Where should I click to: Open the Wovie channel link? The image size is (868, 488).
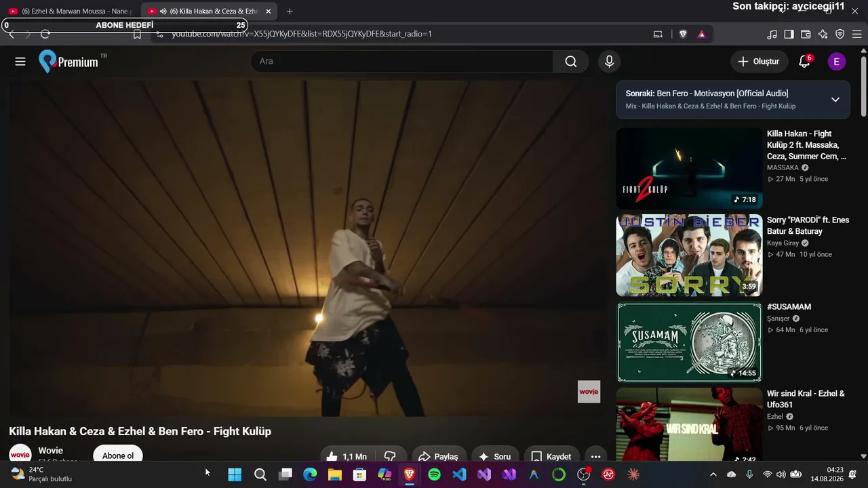[51, 451]
